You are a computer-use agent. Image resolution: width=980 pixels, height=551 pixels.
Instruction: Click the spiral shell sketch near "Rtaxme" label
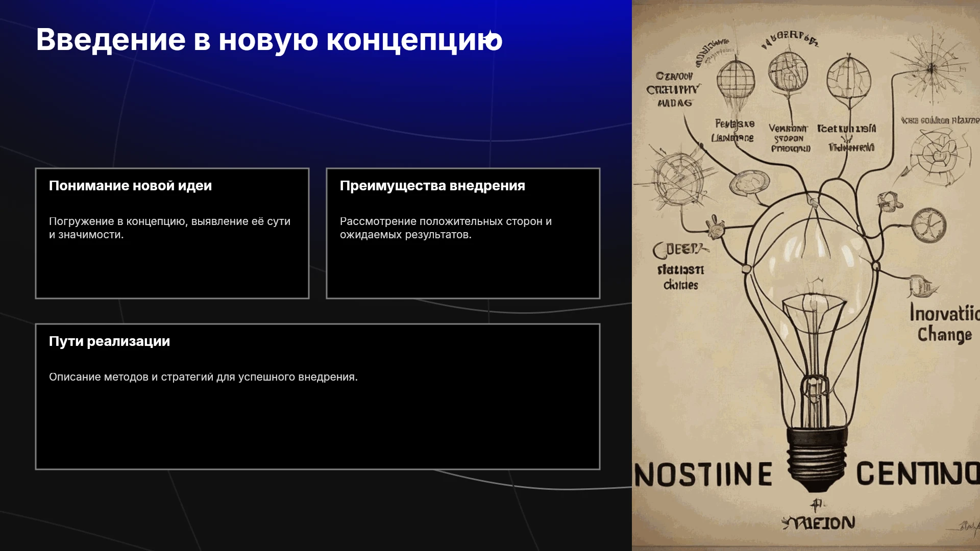pos(938,154)
